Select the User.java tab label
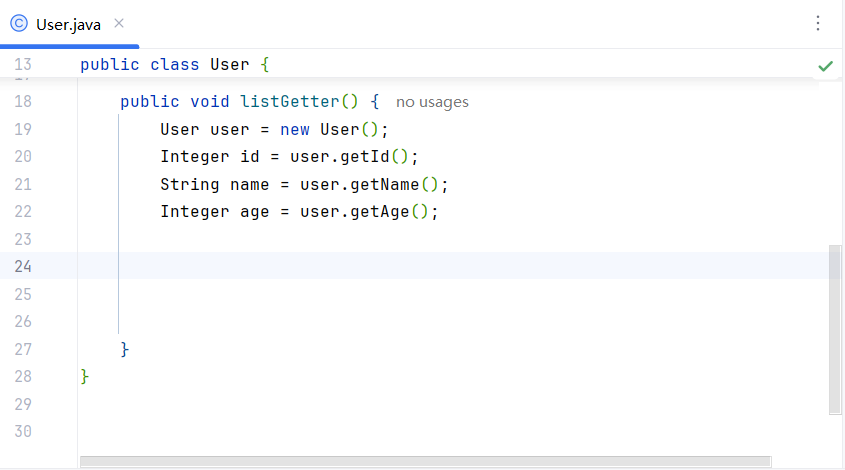Image resolution: width=845 pixels, height=470 pixels. 68,24
